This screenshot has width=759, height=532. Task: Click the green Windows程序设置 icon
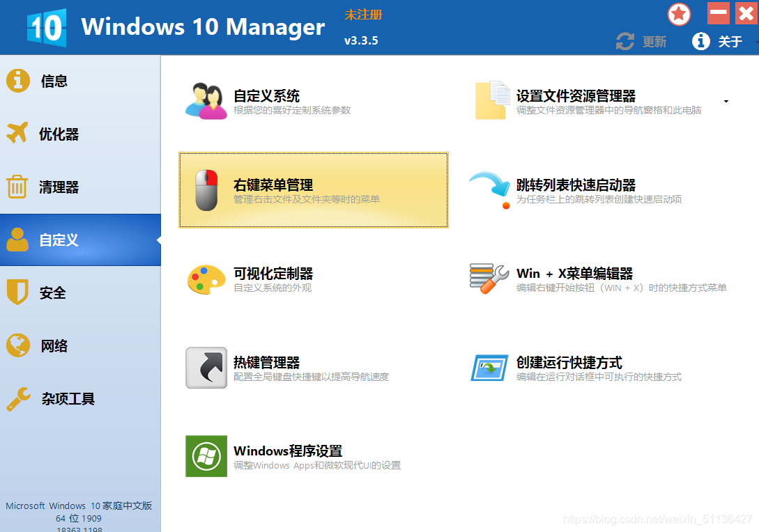coord(206,456)
